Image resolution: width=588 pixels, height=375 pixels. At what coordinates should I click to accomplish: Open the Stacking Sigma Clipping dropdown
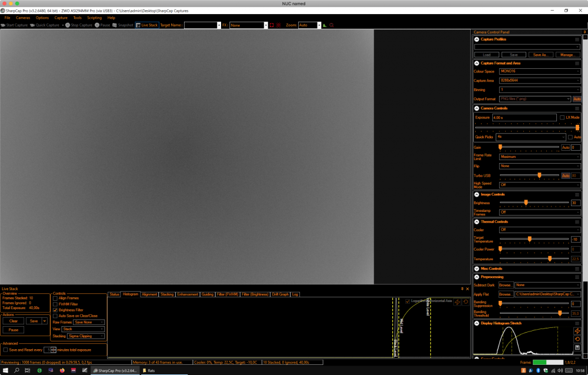[x=86, y=336]
